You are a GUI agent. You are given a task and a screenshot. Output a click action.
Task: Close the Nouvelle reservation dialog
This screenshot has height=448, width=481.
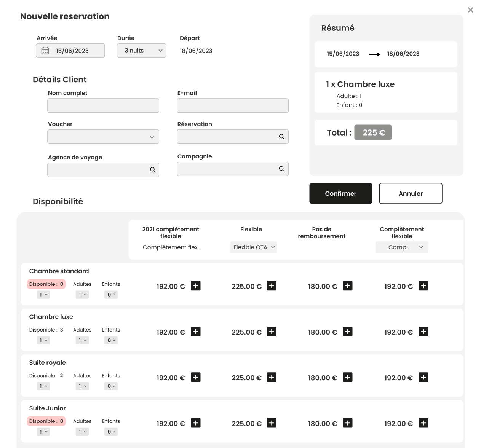(x=471, y=10)
